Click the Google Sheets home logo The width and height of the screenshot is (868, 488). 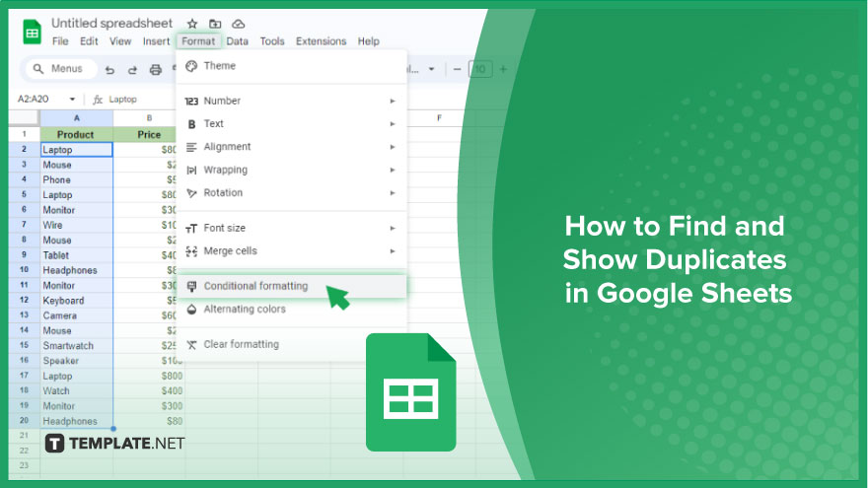[33, 33]
